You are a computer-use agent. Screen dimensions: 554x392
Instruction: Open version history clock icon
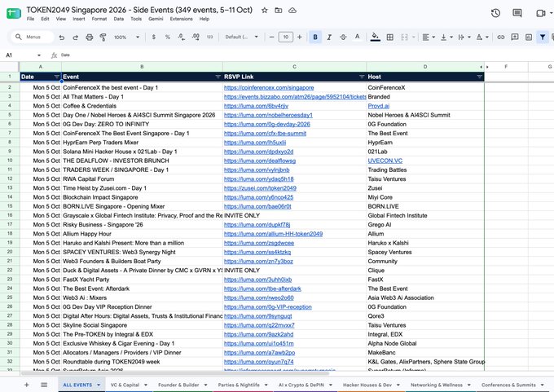pos(495,13)
